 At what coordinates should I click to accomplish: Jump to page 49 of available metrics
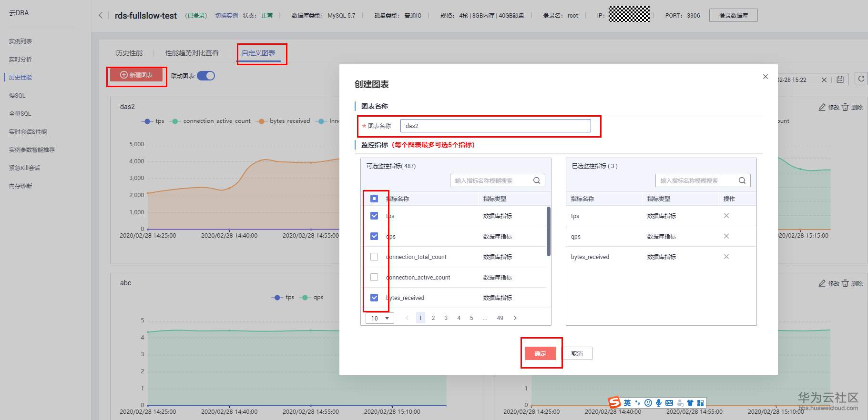click(500, 318)
